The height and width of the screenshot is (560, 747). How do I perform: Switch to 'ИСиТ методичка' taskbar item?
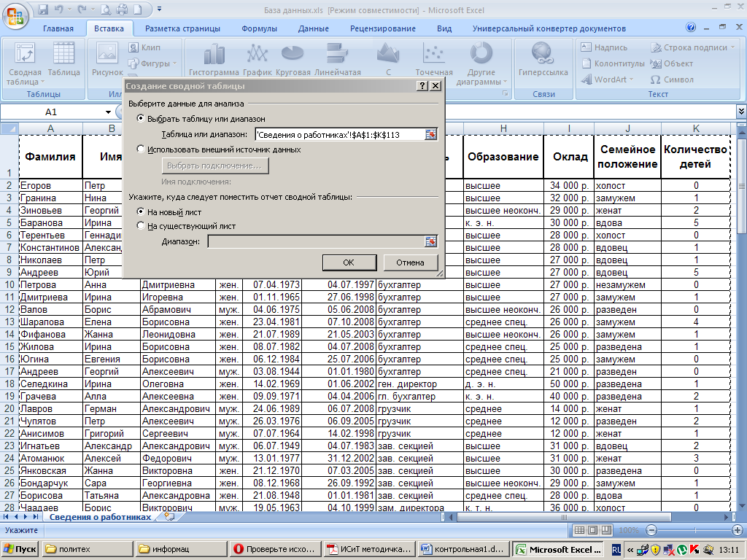click(368, 549)
